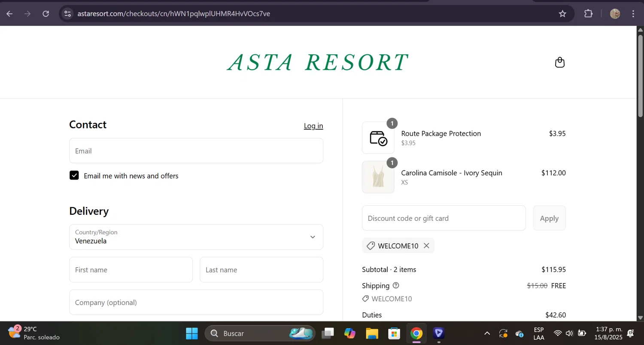This screenshot has width=644, height=345.
Task: Focus the Company (optional) field
Action: [196, 302]
